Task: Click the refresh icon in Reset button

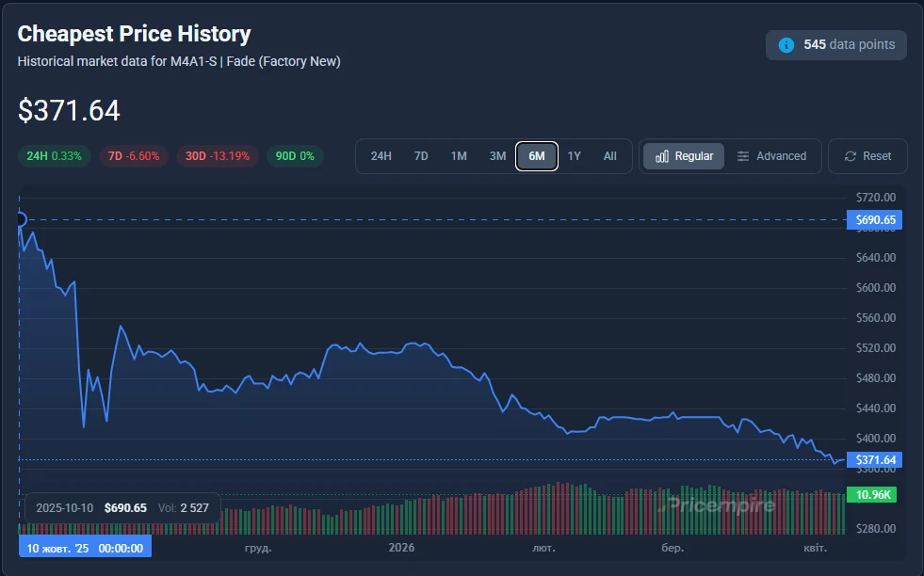Action: [851, 156]
